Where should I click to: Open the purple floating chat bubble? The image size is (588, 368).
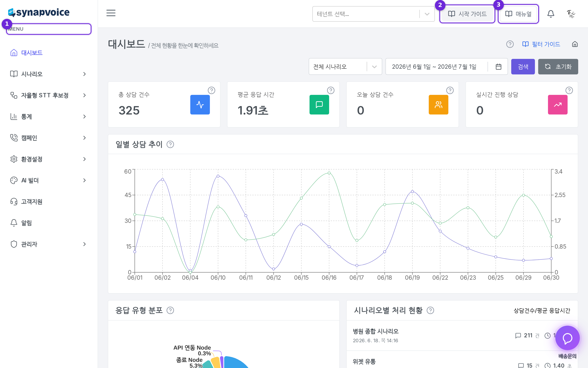567,338
